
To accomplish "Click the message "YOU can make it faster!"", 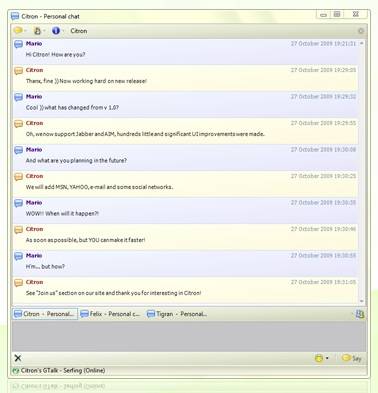I will 85,240.
